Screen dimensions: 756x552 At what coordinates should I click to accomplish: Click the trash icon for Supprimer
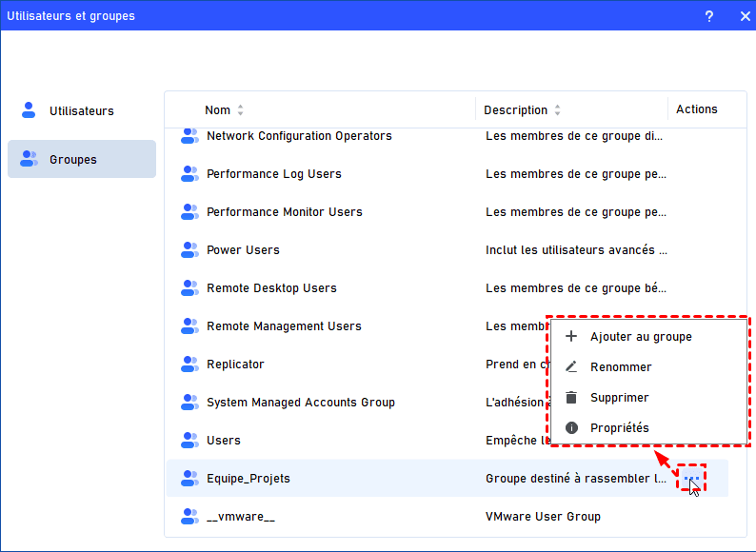(571, 397)
